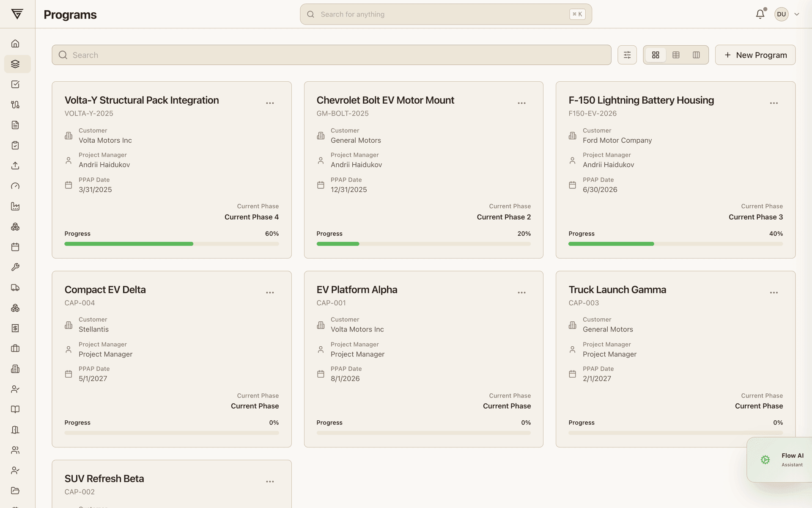Screen dimensions: 812x508
Task: Open the cable plug sidebar icon
Action: pos(15,105)
